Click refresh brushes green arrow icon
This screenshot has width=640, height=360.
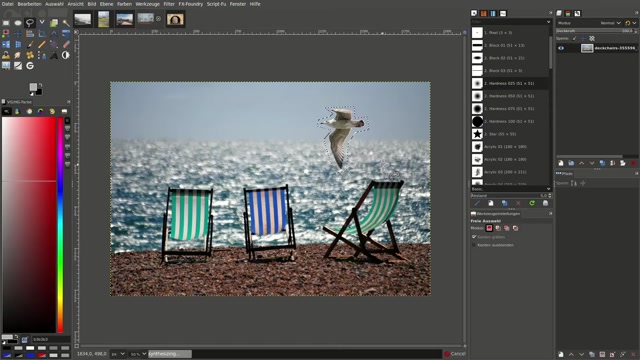532,203
